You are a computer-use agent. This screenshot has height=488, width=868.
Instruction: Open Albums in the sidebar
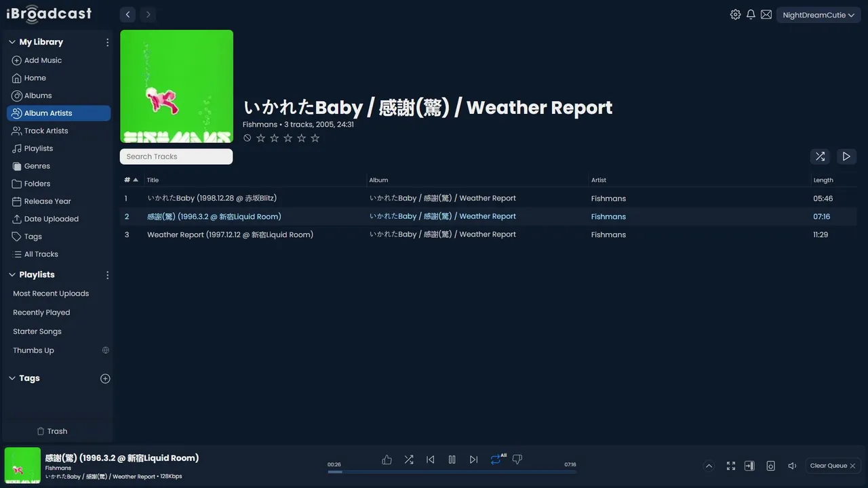click(x=58, y=96)
